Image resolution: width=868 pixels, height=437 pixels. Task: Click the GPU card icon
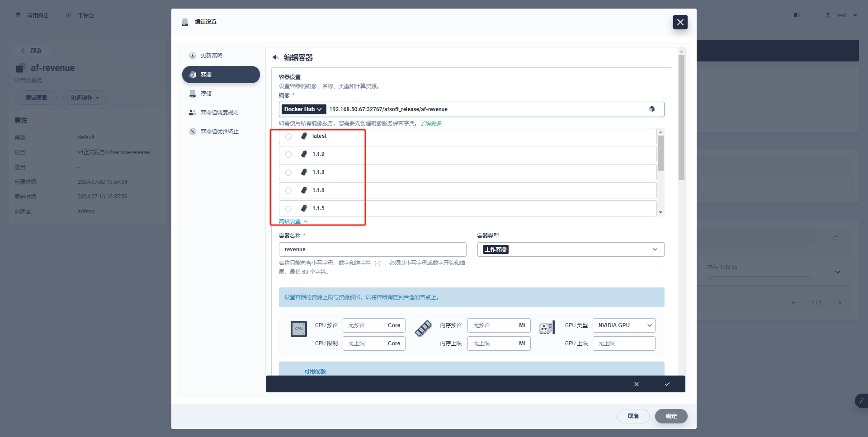tap(547, 328)
